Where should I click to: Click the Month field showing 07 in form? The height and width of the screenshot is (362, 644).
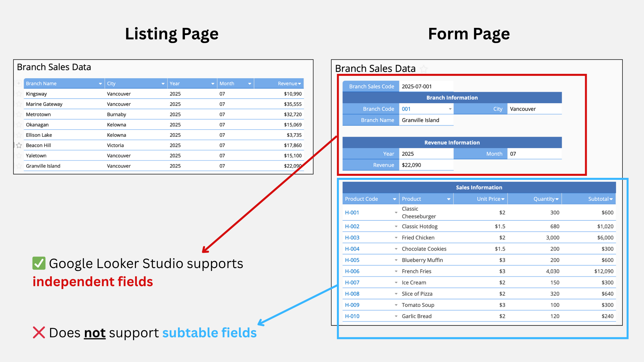(534, 154)
